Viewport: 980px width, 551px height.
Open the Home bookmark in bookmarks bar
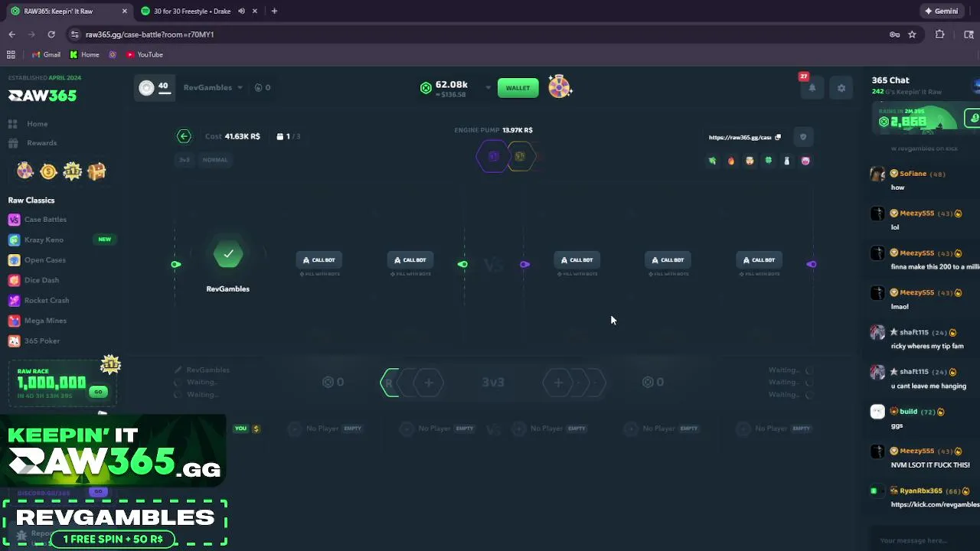click(84, 54)
